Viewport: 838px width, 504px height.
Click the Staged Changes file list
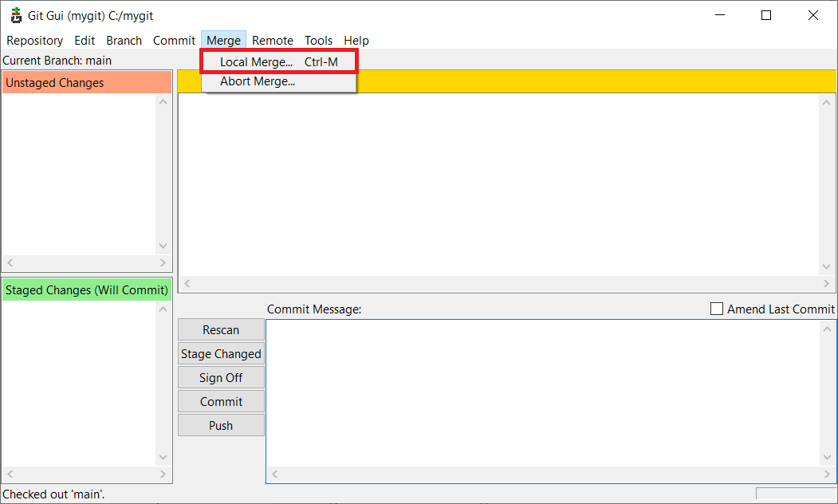click(79, 384)
